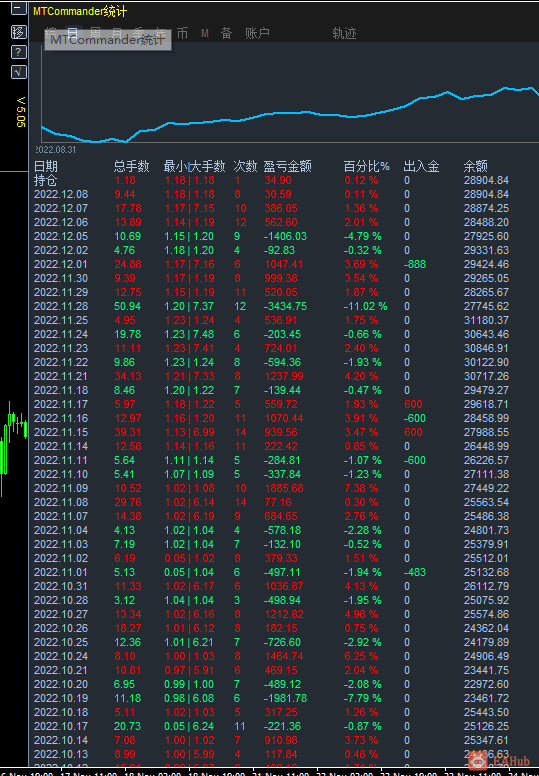Image resolution: width=539 pixels, height=776 pixels.
Task: Click the total lots value 39.31
Action: (x=127, y=432)
